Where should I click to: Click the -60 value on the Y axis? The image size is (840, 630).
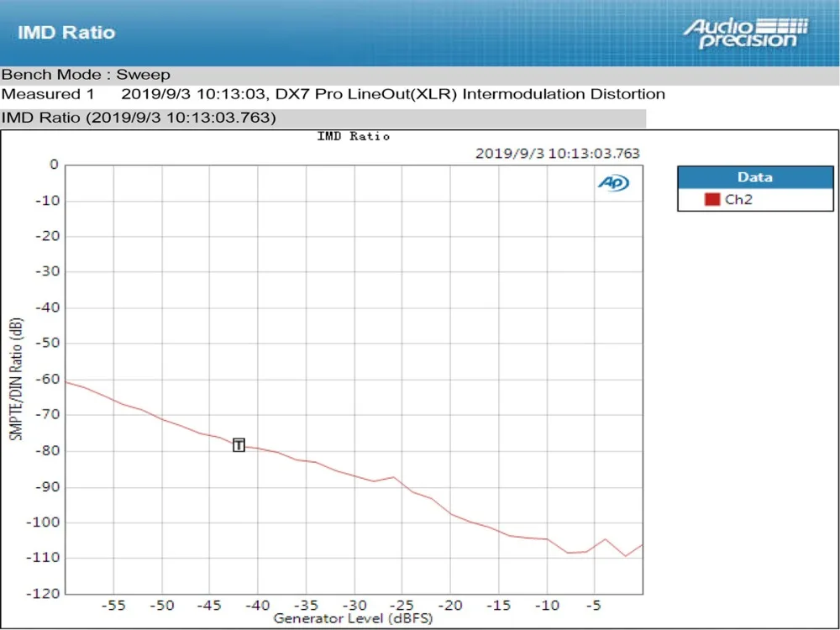[x=46, y=380]
